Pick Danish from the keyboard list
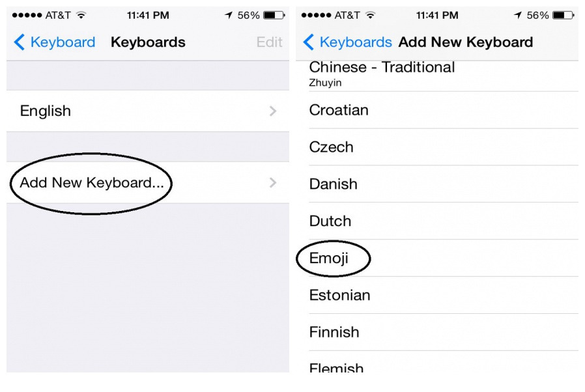The image size is (585, 392). click(334, 184)
